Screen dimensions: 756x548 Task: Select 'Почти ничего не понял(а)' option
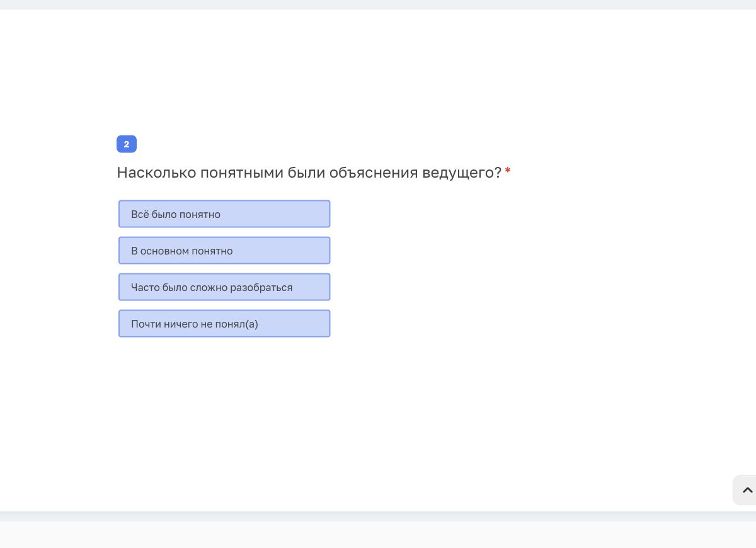(224, 324)
